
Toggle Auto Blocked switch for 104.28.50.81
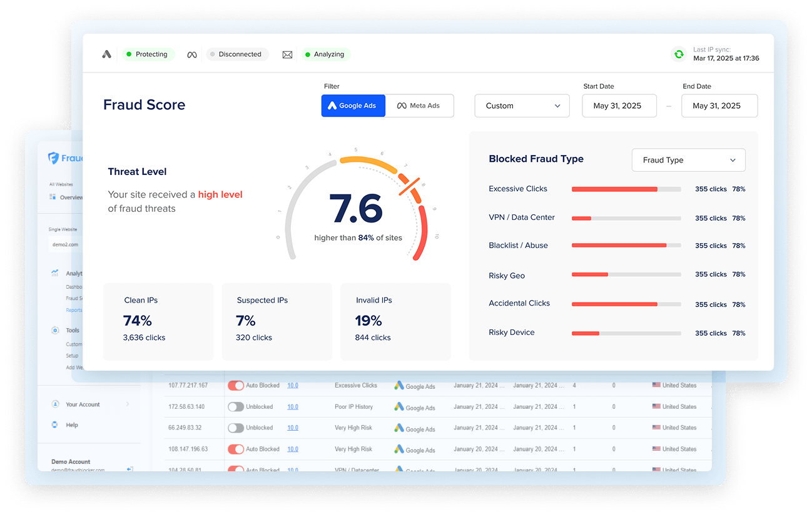236,469
